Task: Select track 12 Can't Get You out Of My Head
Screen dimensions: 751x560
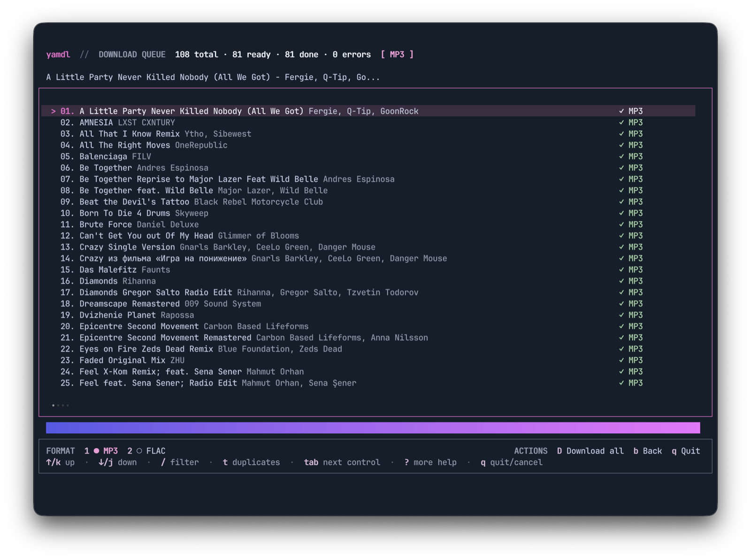Action: [368, 235]
